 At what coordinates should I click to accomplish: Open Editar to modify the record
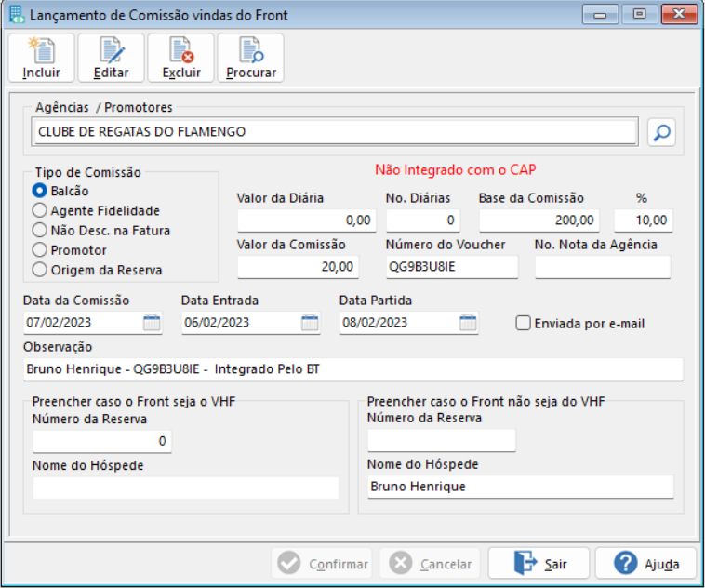coord(111,58)
